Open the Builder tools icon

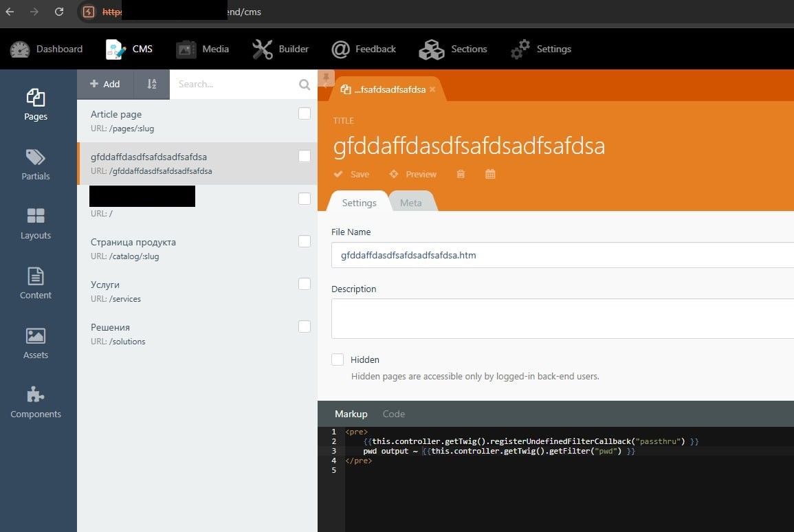263,49
